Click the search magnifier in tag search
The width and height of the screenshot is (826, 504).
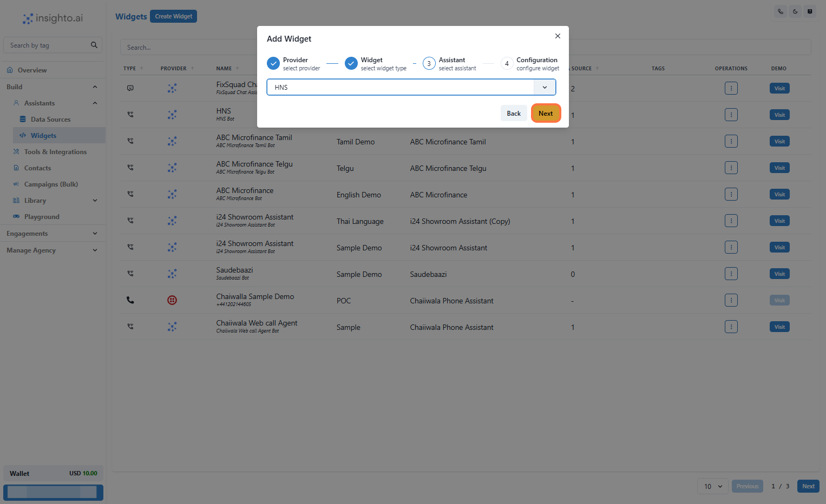pos(94,45)
